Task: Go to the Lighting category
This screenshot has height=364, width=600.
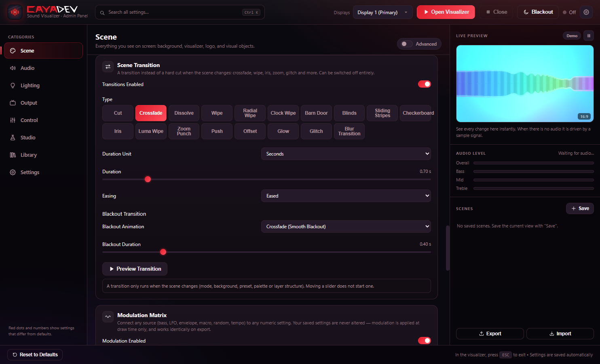Action: pos(44,85)
